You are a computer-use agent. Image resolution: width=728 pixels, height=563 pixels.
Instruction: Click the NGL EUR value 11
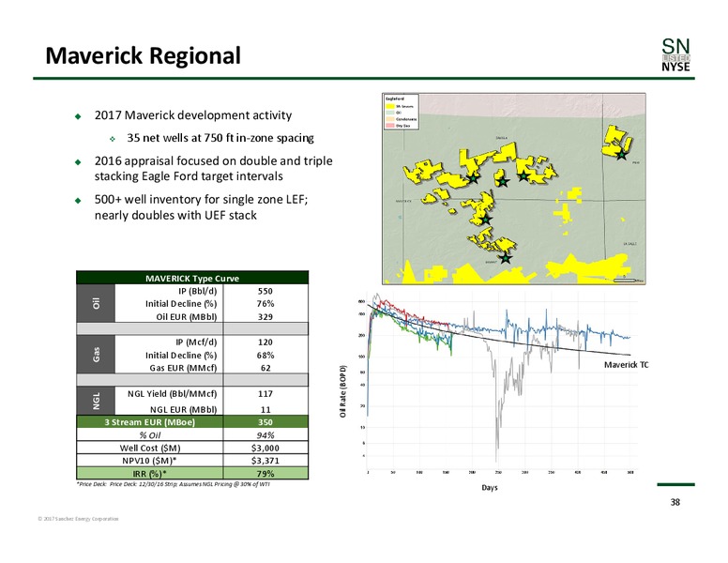click(265, 410)
